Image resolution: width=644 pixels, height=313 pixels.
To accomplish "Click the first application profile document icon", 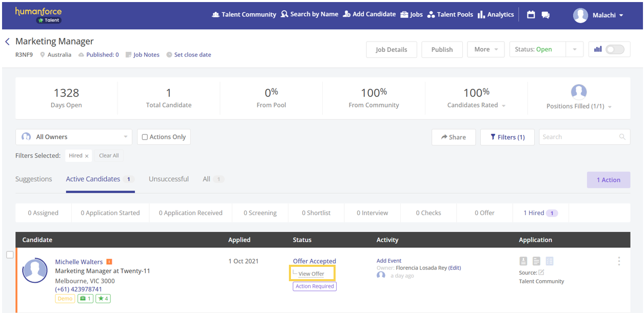I will 523,261.
